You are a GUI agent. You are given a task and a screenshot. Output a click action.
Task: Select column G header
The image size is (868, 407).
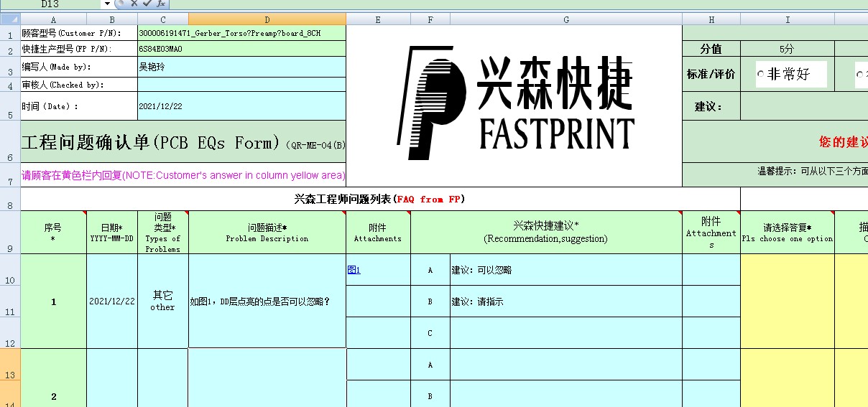pyautogui.click(x=566, y=19)
